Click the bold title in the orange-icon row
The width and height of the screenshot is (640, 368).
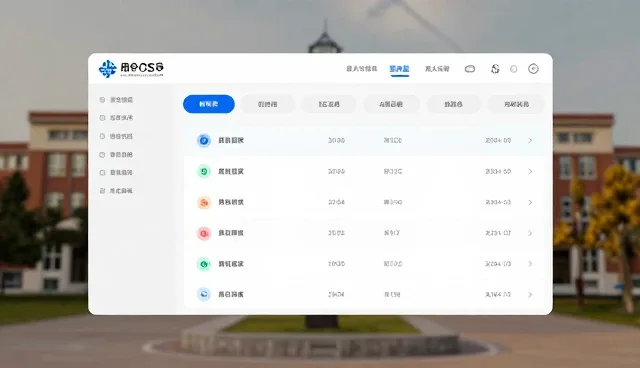click(231, 202)
